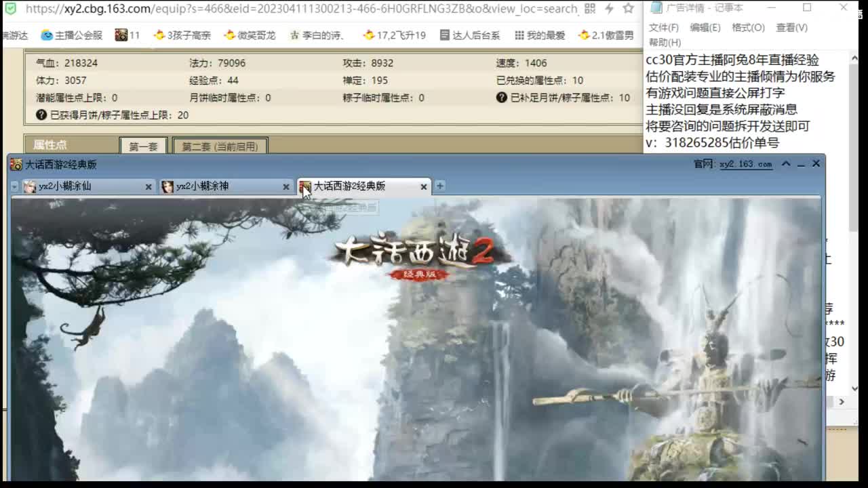
Task: Click the 大话西游2经典版 window title icon
Action: pos(16,164)
